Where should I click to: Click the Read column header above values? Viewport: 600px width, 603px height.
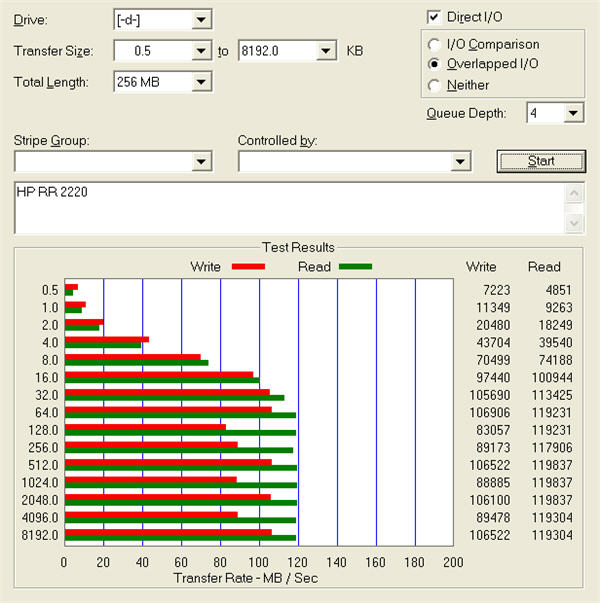point(544,267)
